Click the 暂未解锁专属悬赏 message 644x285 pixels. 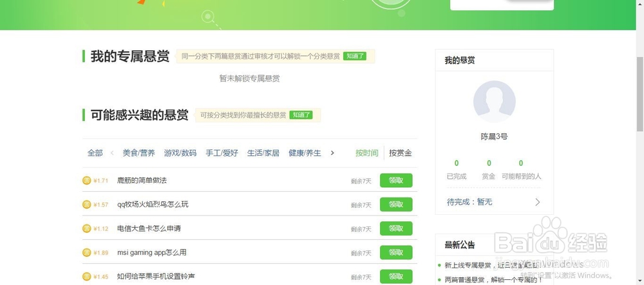(250, 78)
